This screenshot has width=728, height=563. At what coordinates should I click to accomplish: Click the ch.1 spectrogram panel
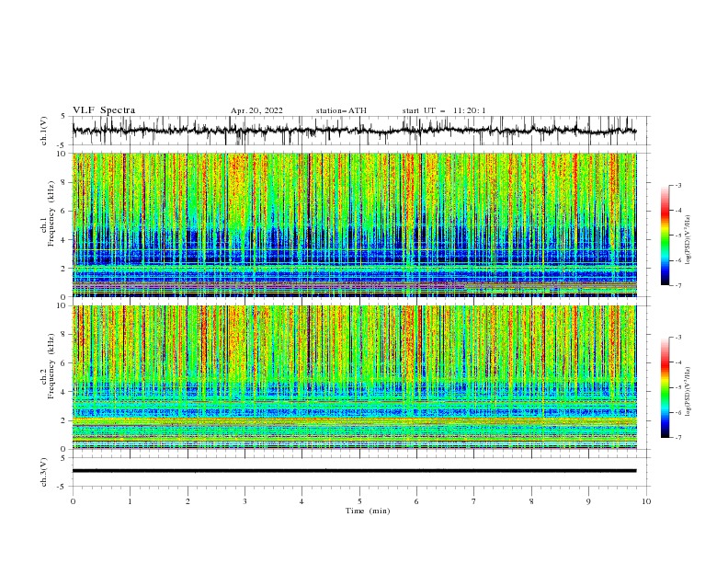coord(354,224)
